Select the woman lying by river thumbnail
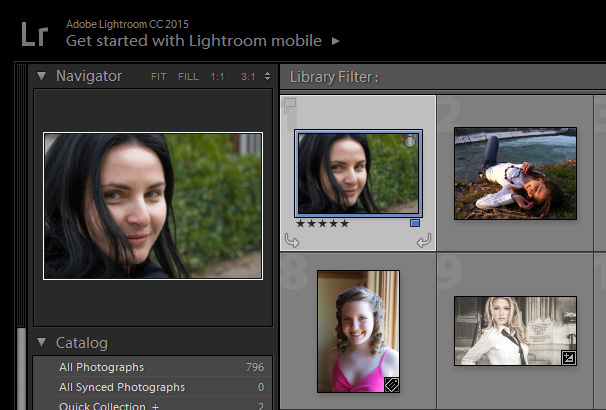The height and width of the screenshot is (410, 606). [x=515, y=174]
